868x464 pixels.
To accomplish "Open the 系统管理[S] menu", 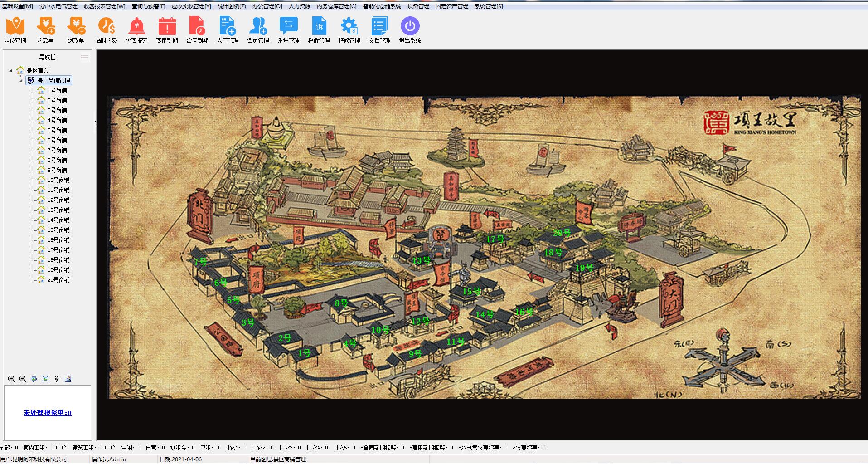I will click(x=489, y=6).
